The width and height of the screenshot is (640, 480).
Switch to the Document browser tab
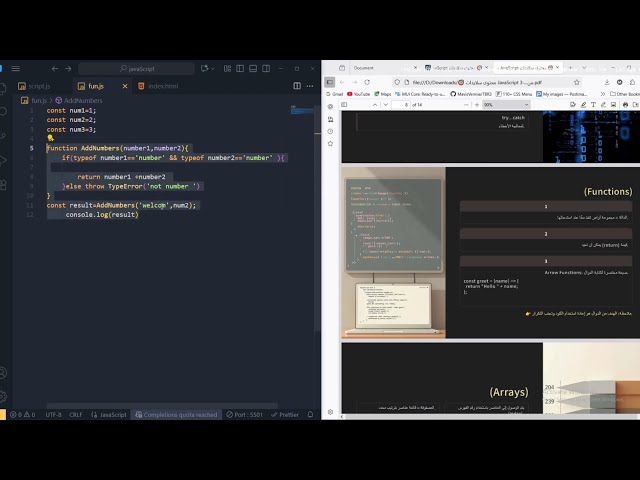(378, 68)
